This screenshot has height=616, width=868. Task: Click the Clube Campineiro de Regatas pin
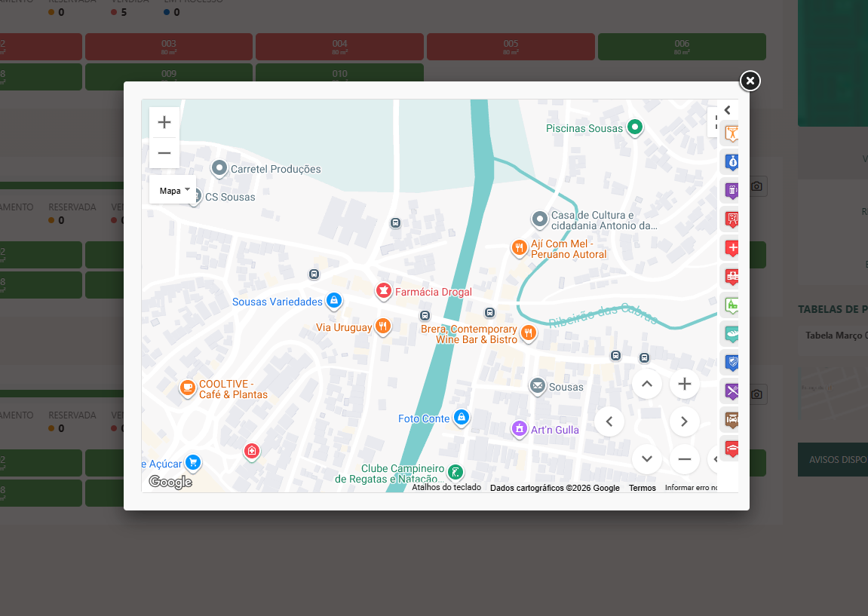(x=455, y=472)
